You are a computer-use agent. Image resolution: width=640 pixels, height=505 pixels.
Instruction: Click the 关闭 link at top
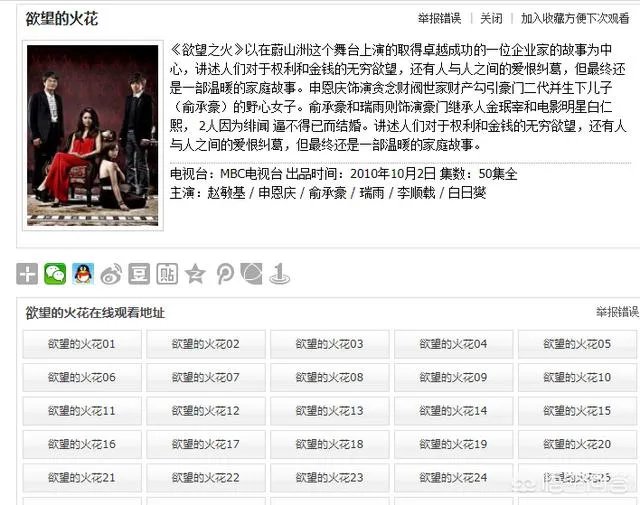pos(491,18)
